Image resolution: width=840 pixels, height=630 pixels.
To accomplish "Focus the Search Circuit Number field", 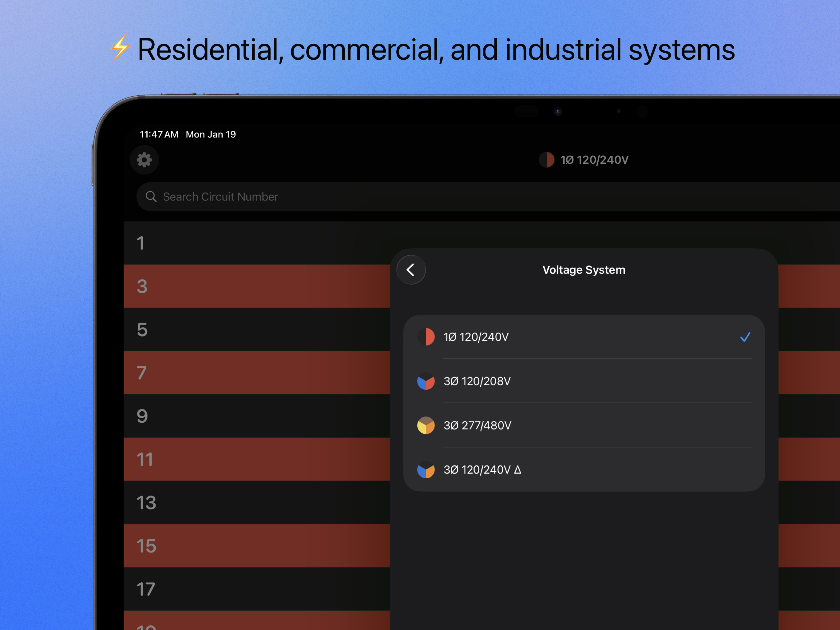I will 488,197.
